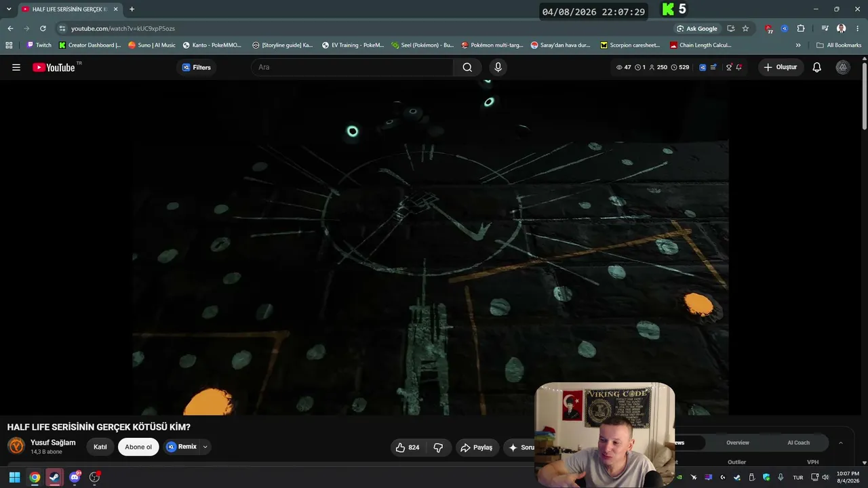Open the taskbar clock showing 10:07 PM

(x=848, y=477)
